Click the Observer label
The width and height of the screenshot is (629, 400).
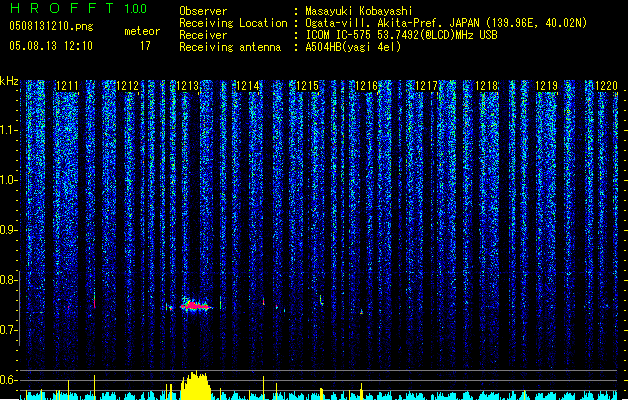coord(203,11)
